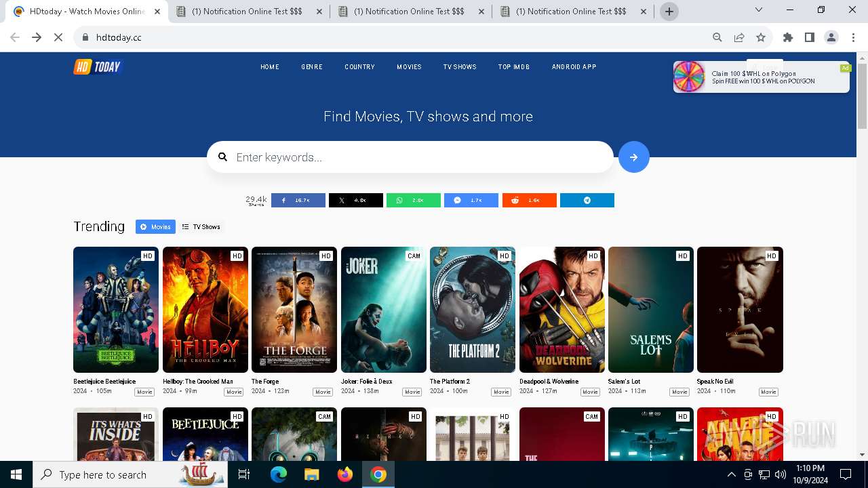Click the blue search arrow button
This screenshot has width=868, height=488.
point(633,157)
